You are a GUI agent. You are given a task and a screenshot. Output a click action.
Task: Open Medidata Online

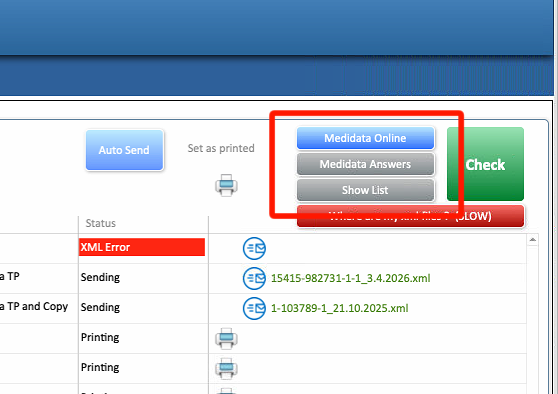pyautogui.click(x=365, y=138)
